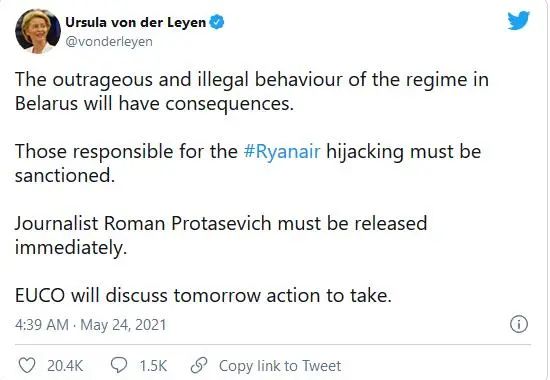Image resolution: width=550 pixels, height=380 pixels.
Task: Click the Copy link to Tweet text
Action: (280, 366)
